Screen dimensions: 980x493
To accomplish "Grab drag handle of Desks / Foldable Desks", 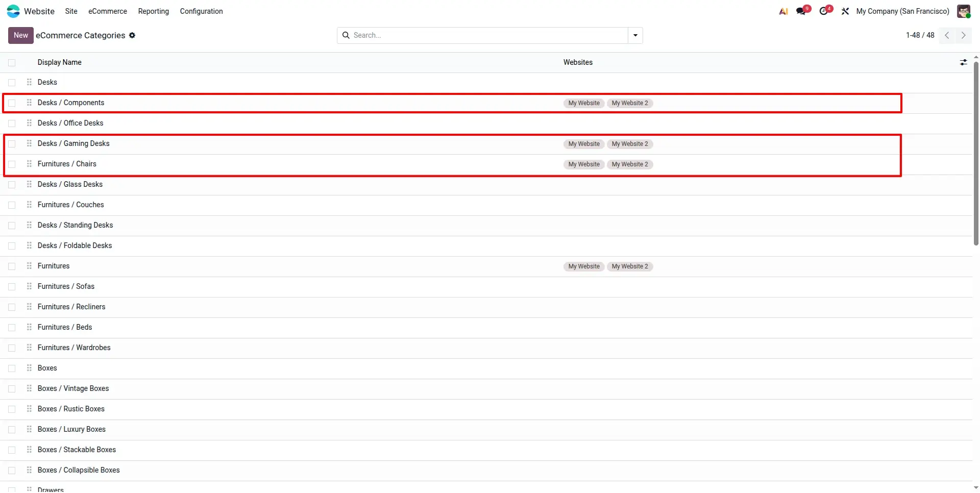I will [29, 245].
